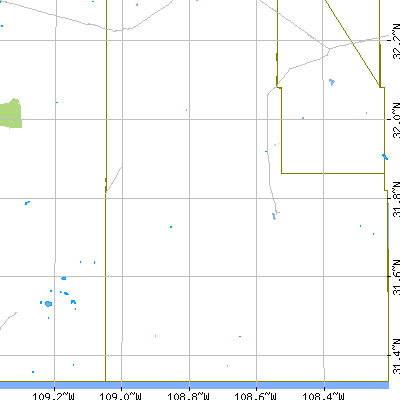
Task: Click the largest pond in the southwest lake cluster
Action: 48,304
